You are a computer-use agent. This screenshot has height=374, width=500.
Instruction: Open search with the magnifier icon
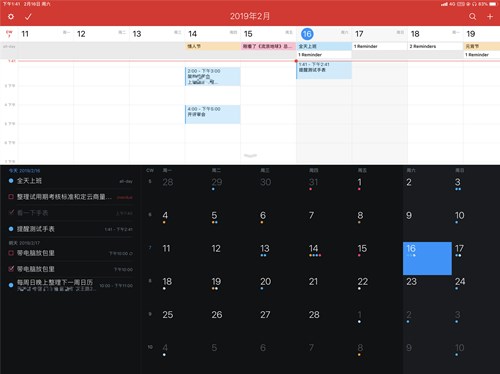pos(472,16)
